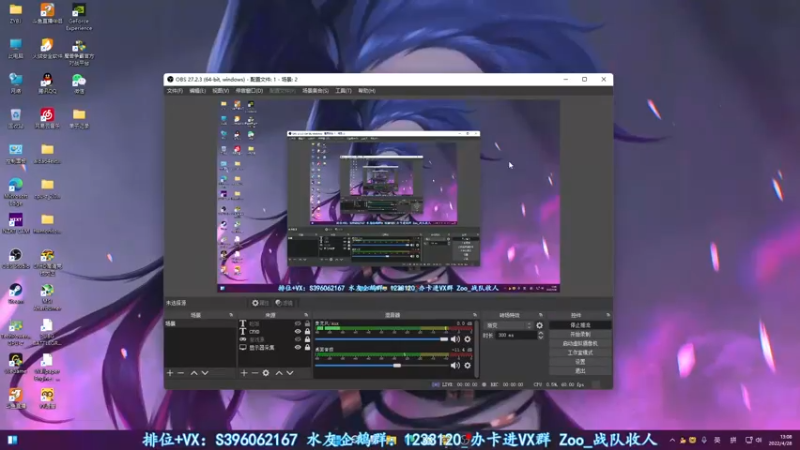Open the Tools menu in OBS
Screen dimensions: 800x450
343,91
